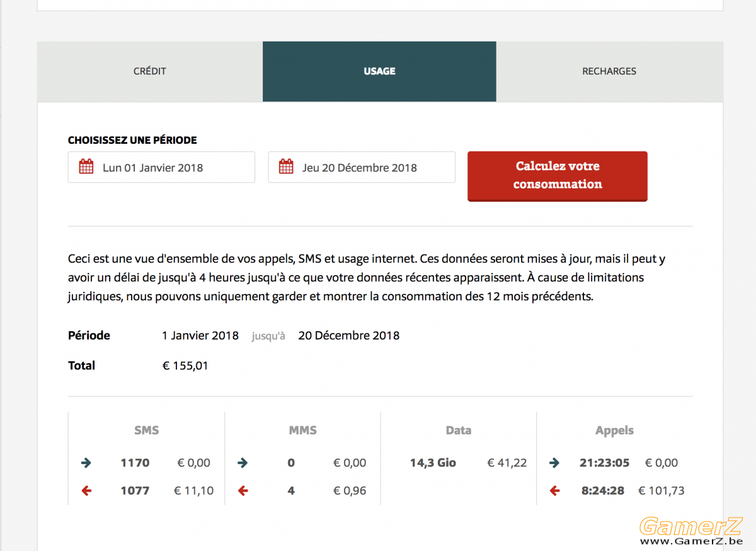
Task: Open the Jeu 20 Décembre 2018 date field
Action: click(362, 167)
